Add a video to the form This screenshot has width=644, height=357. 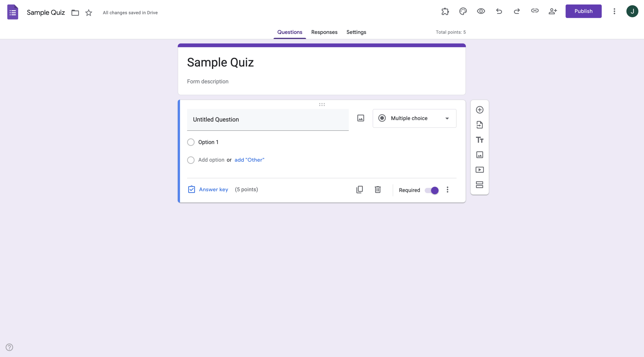(479, 170)
